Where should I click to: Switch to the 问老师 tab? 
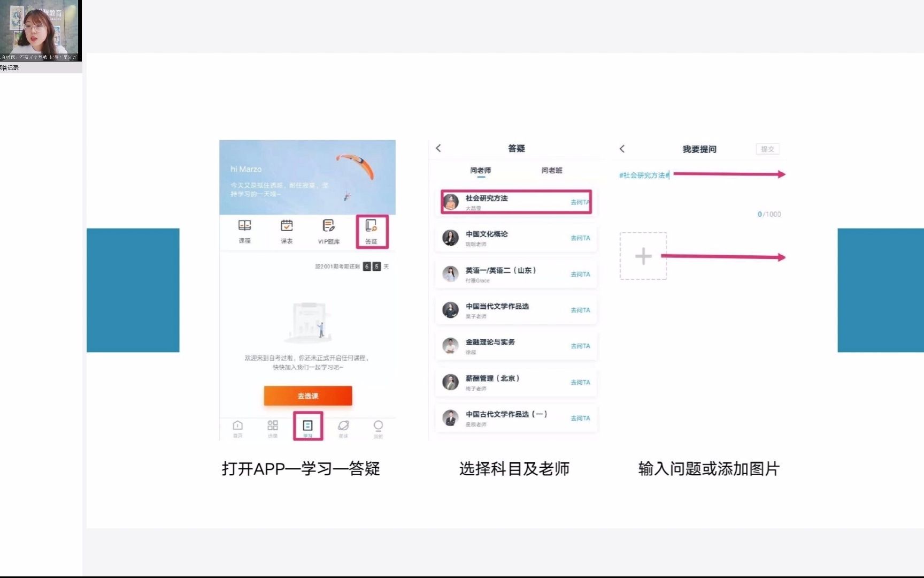[480, 170]
